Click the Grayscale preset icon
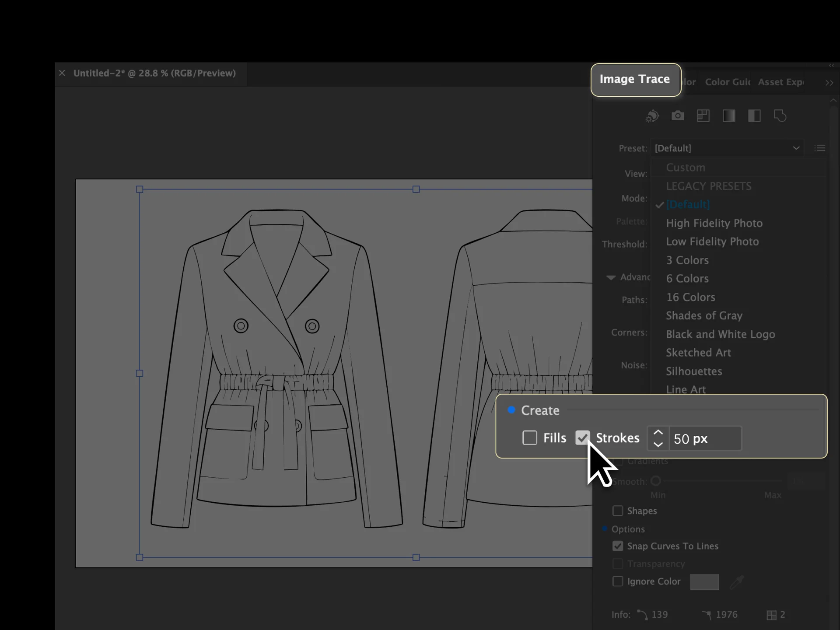840x630 pixels. [x=729, y=116]
